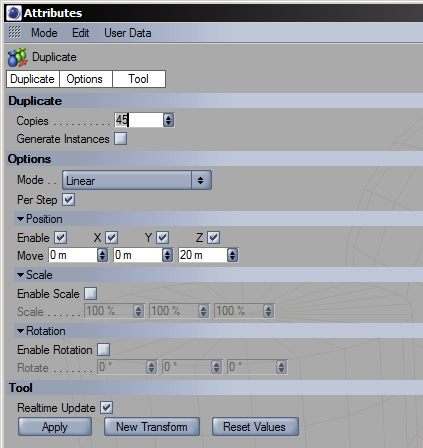The height and width of the screenshot is (448, 423).
Task: Toggle the X axis checkbox
Action: (111, 238)
